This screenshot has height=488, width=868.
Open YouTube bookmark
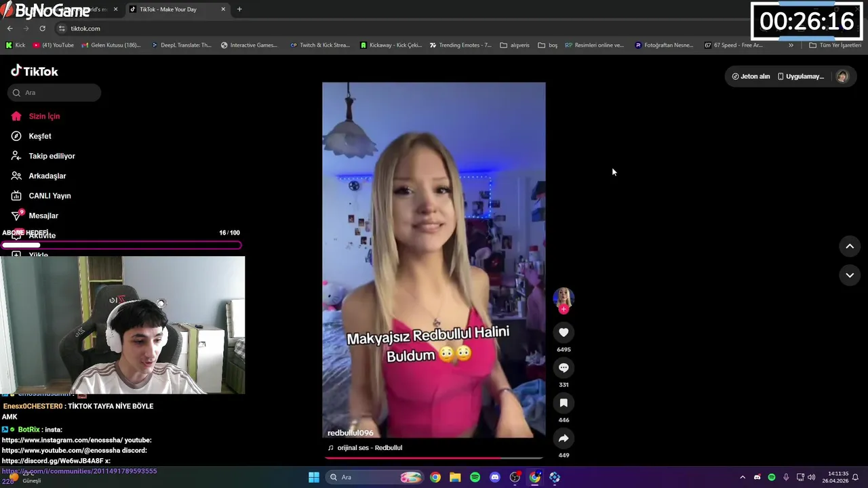point(54,45)
